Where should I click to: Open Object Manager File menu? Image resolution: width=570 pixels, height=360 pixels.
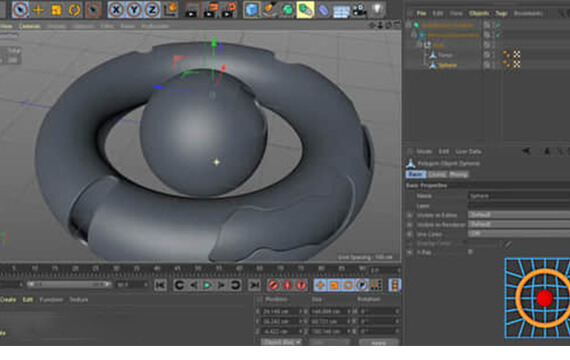pyautogui.click(x=421, y=13)
